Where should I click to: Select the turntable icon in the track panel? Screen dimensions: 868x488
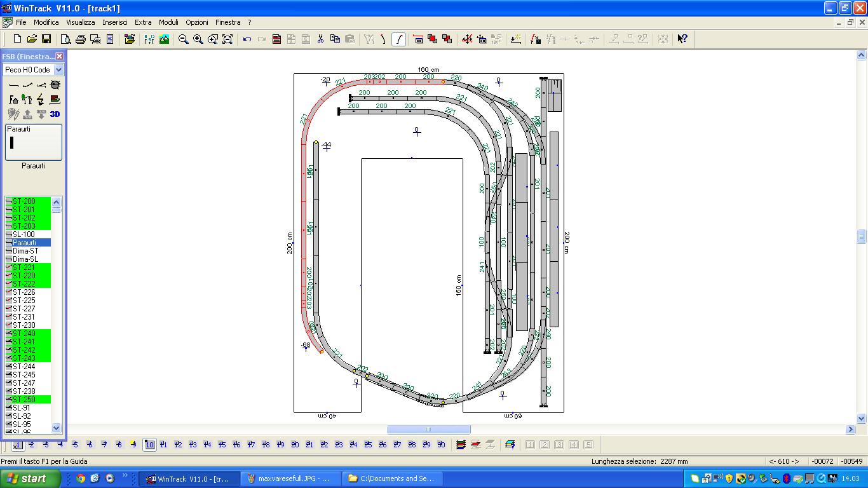point(55,85)
